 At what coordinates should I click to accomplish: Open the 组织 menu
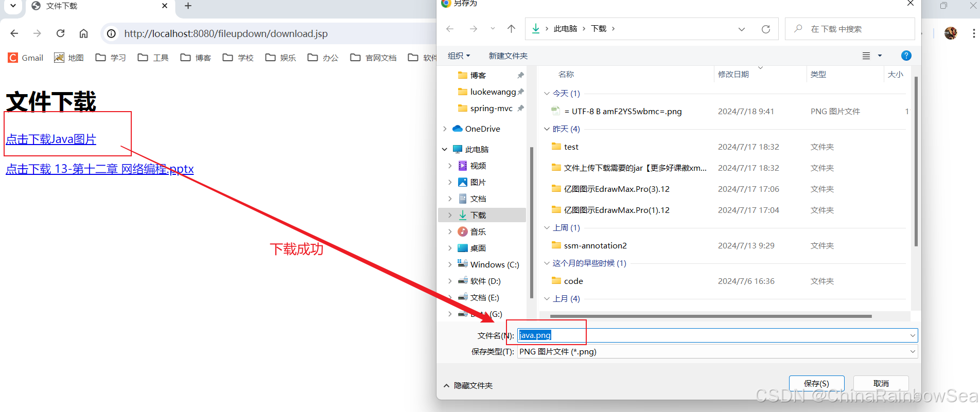[x=459, y=56]
